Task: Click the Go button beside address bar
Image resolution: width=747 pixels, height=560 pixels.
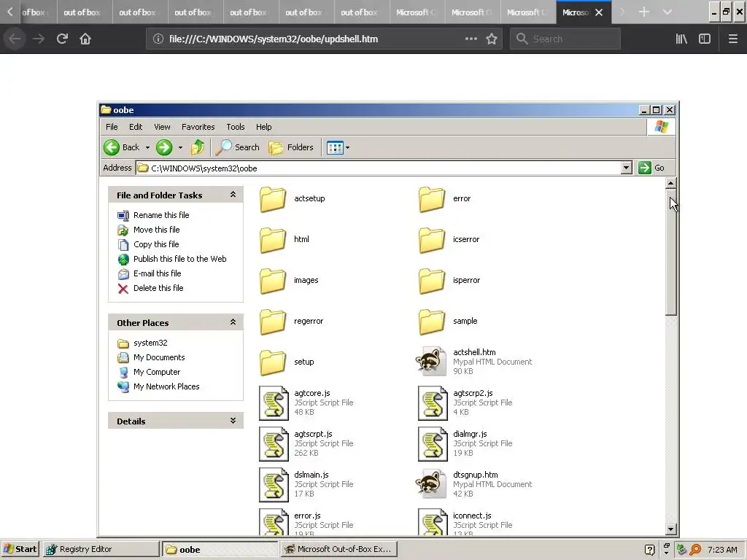Action: [x=651, y=168]
